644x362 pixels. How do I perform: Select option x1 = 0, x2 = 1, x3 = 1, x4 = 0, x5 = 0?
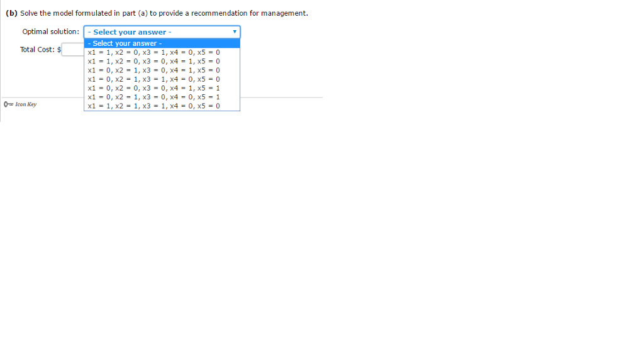tap(162, 79)
